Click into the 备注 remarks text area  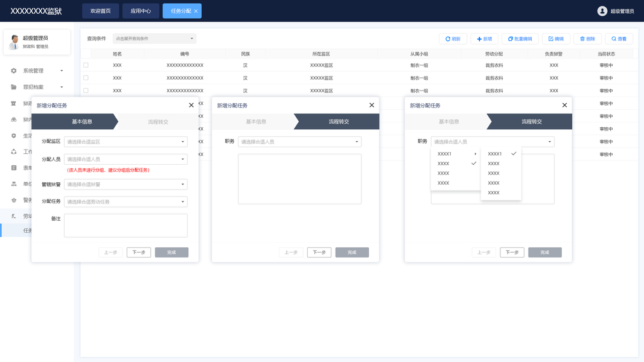tap(126, 225)
